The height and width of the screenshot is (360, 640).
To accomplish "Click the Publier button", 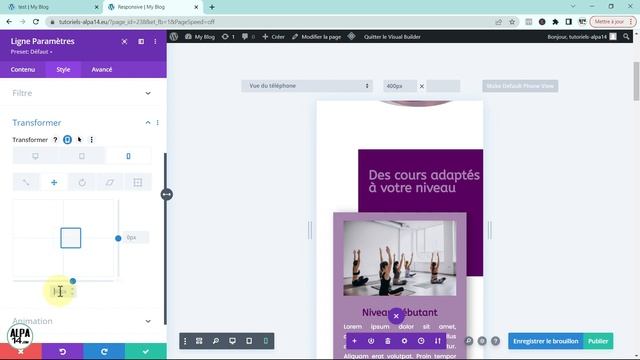I will [598, 341].
